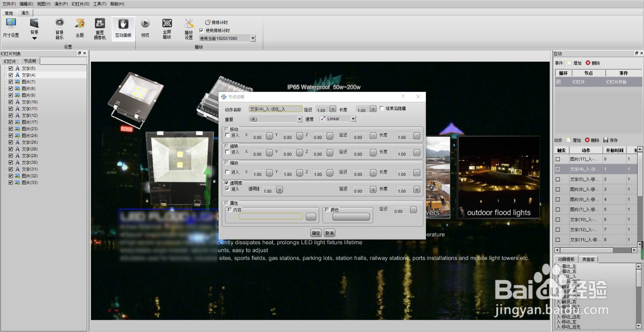Adjust 缩放 Z value stepper

tap(330, 173)
